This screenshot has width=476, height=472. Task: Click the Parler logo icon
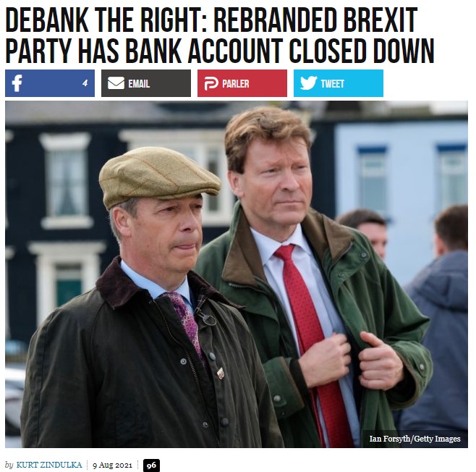click(211, 83)
